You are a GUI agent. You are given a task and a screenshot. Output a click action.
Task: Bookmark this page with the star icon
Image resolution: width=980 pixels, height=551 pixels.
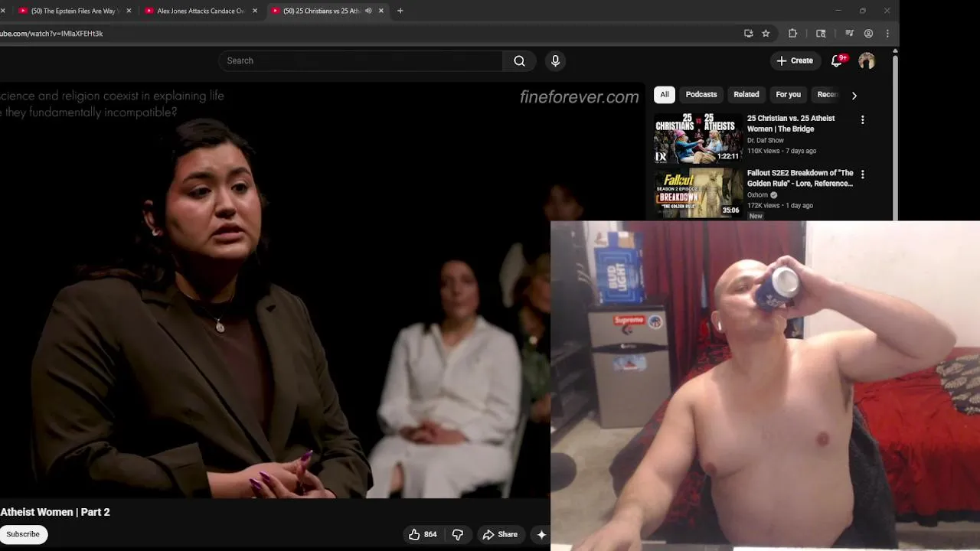coord(766,34)
